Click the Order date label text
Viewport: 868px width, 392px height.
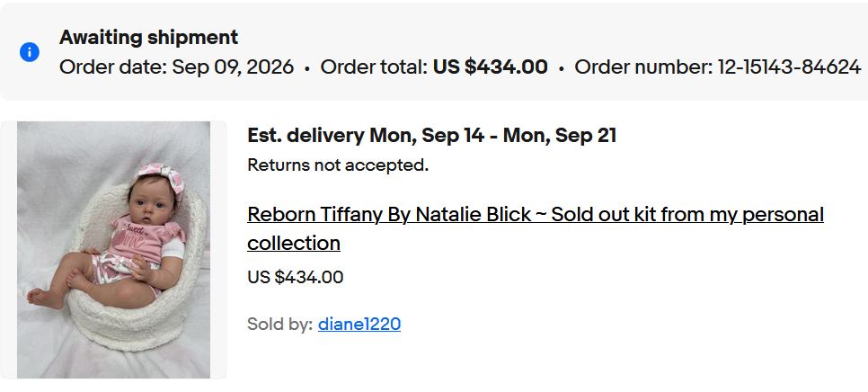[x=113, y=67]
